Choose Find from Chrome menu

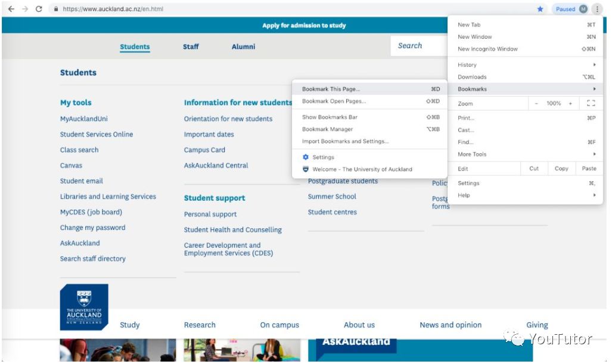click(526, 142)
